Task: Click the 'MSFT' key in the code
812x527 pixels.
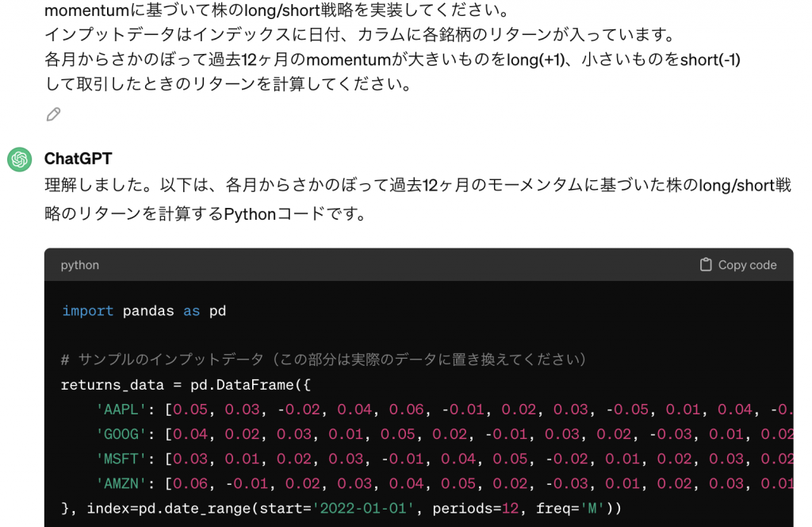Action: (x=121, y=459)
